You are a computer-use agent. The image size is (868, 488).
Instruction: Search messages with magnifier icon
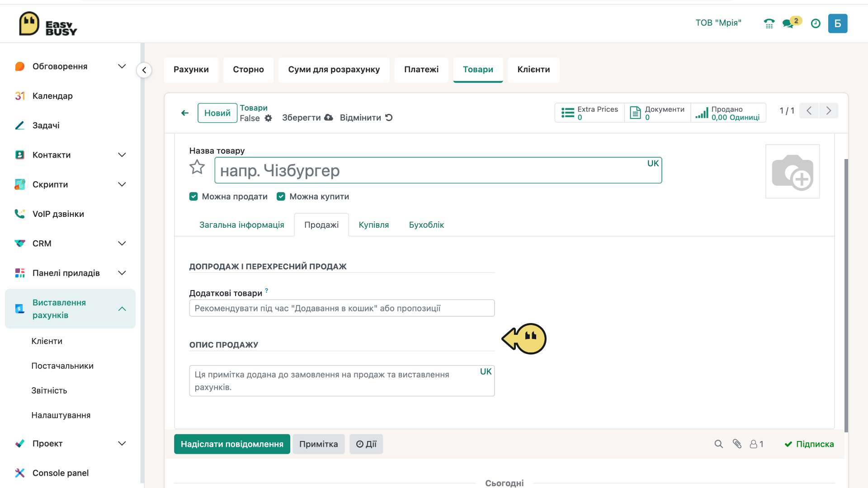click(x=719, y=444)
